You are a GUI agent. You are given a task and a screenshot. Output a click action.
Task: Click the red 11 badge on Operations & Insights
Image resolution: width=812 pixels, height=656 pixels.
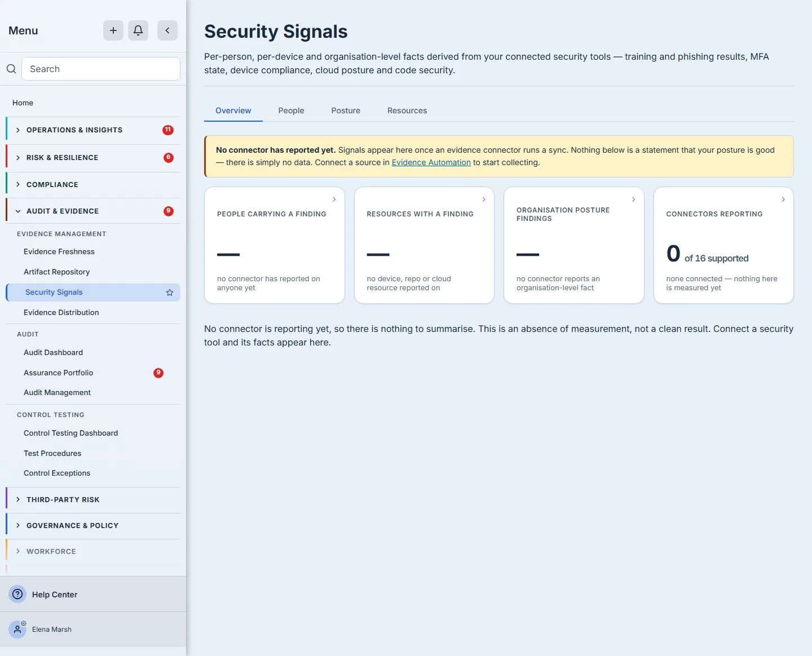coord(168,130)
